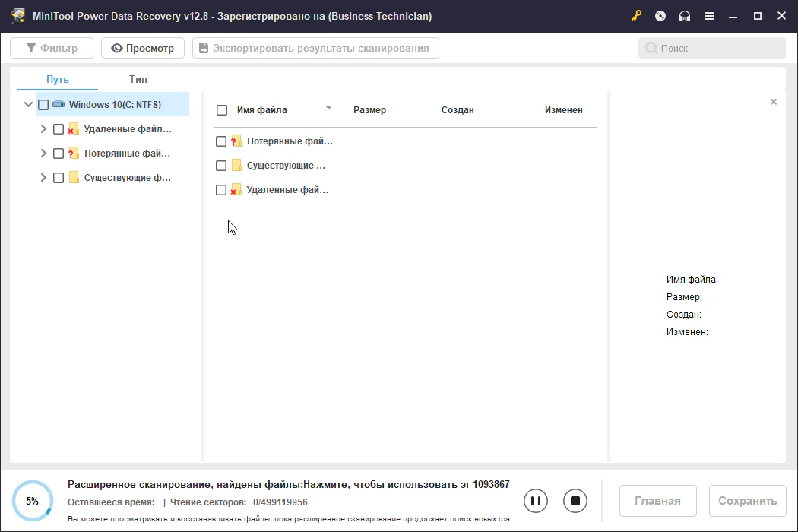The width and height of the screenshot is (798, 532).
Task: Check the select-all box beside Имя файла
Action: pos(222,110)
